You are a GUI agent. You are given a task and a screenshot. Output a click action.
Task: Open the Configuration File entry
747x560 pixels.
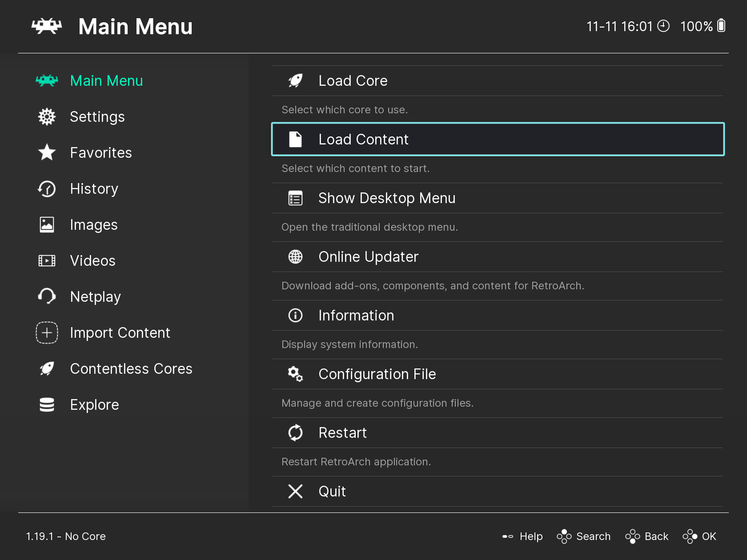[x=498, y=374]
